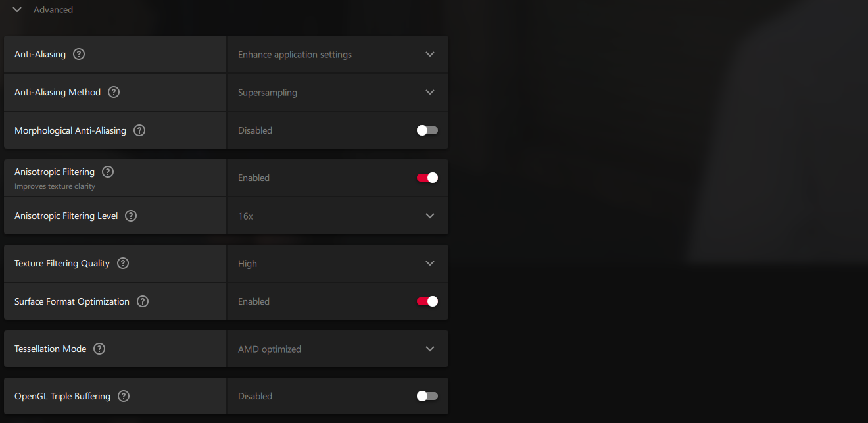Show Surface Format Optimization help icon
The width and height of the screenshot is (868, 423).
point(143,301)
